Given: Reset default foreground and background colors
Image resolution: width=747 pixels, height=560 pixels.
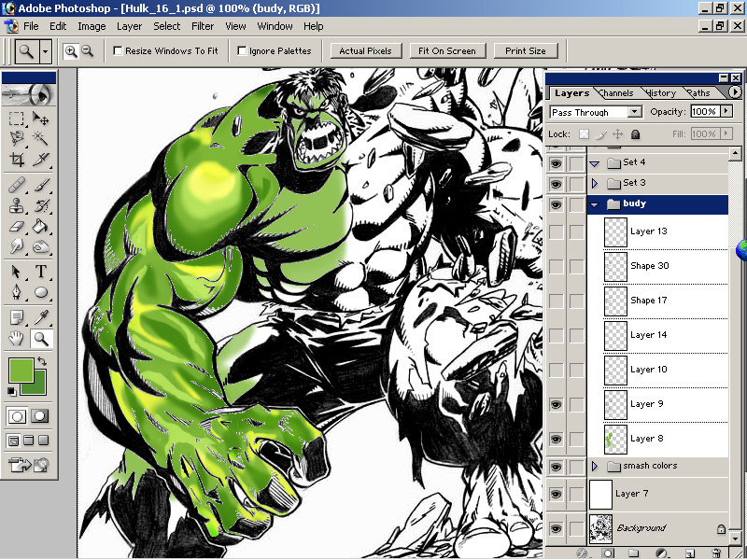Looking at the screenshot, I should 11,391.
